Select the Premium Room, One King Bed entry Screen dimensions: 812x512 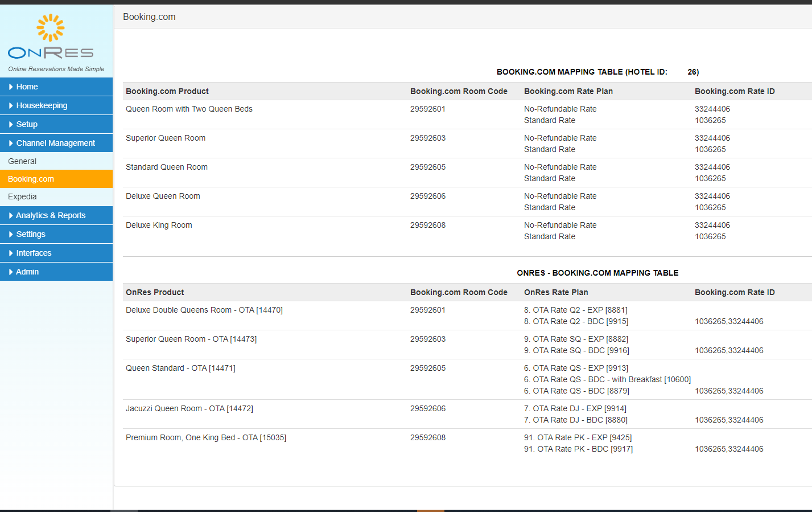(x=205, y=437)
